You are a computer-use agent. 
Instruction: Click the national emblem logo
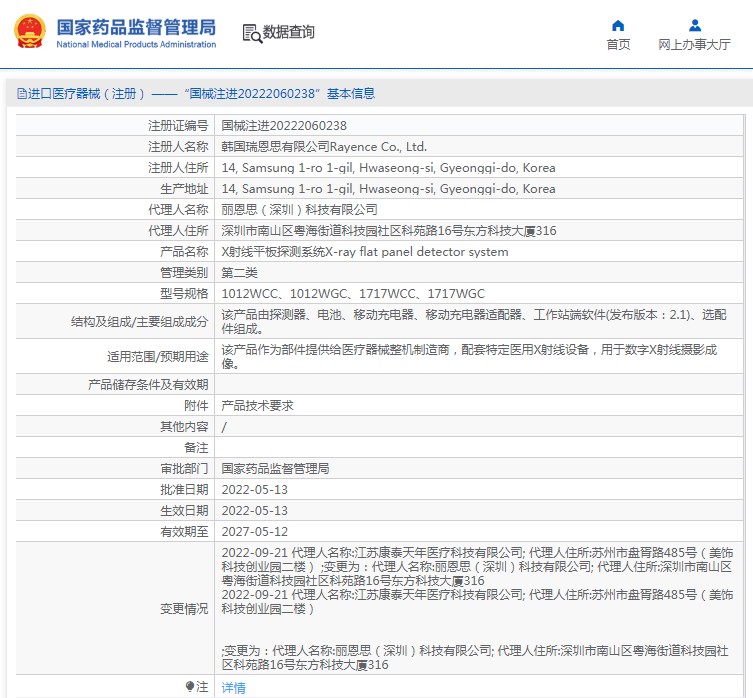[x=29, y=32]
